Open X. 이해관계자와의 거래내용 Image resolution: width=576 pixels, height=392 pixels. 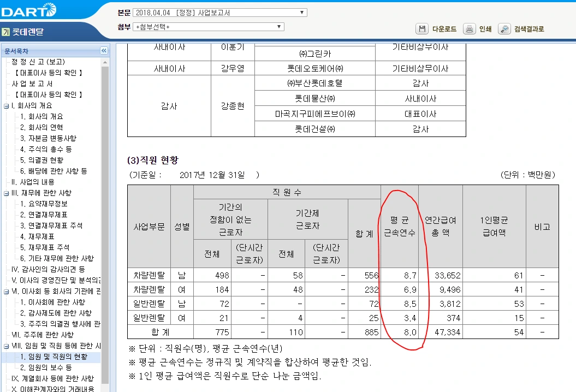click(52, 389)
